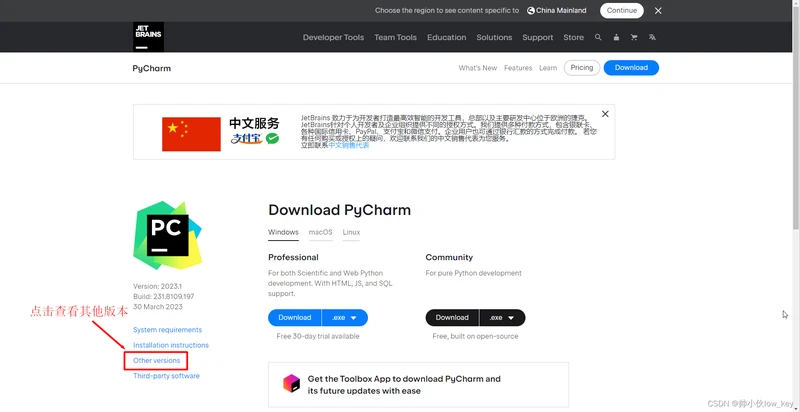Viewport: 800px width, 412px height.
Task: Click the blue header Download button
Action: (x=631, y=68)
